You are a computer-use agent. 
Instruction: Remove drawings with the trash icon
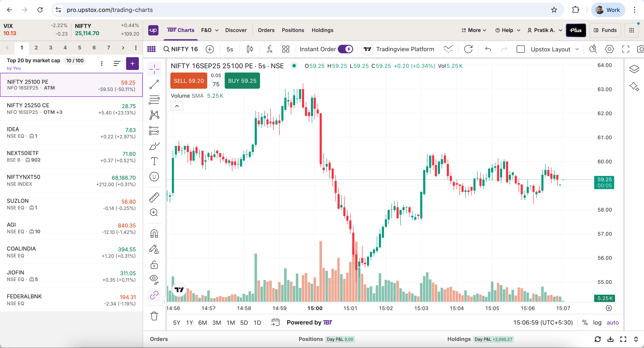pos(154,316)
